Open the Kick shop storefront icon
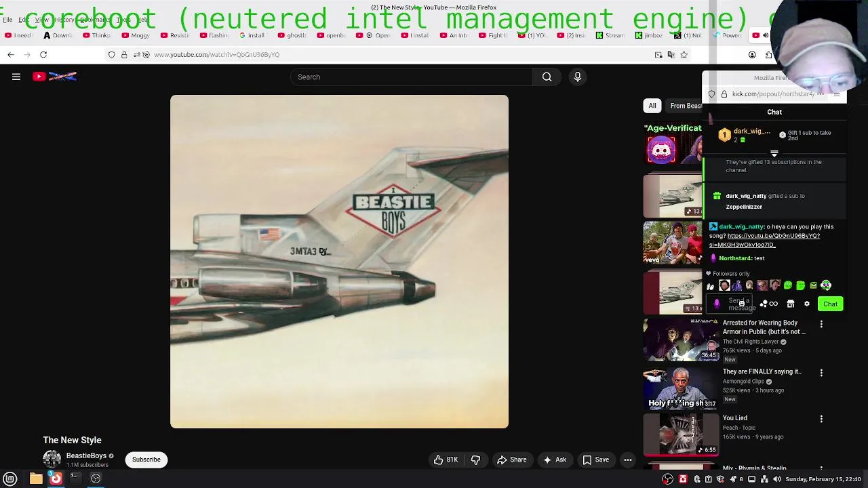The height and width of the screenshot is (488, 868). [791, 304]
